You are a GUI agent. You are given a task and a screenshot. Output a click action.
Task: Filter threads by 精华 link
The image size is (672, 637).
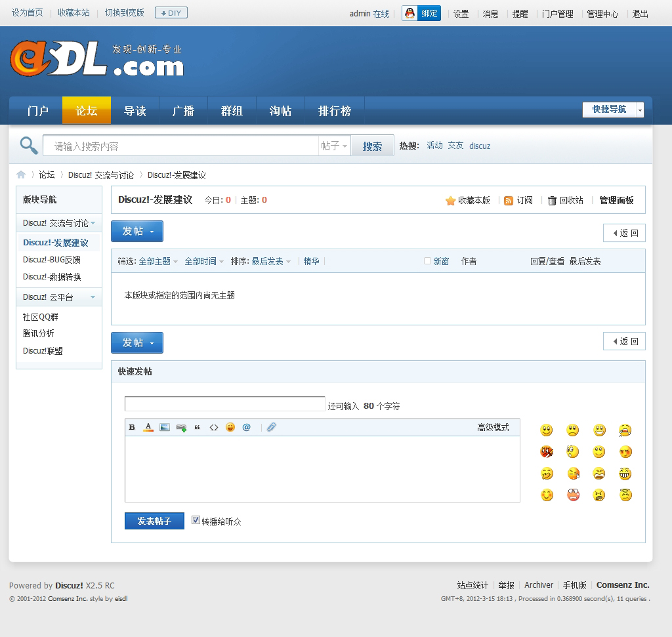point(311,261)
